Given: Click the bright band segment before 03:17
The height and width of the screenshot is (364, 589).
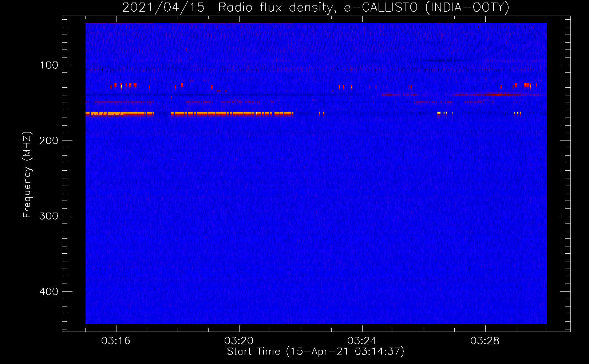Looking at the screenshot, I should pos(119,114).
